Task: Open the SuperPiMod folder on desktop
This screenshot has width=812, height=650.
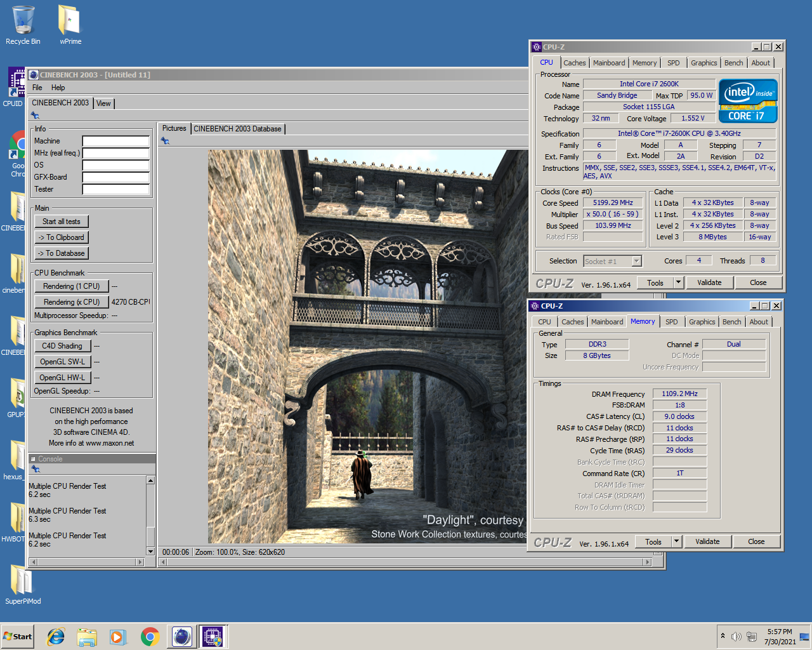Action: pyautogui.click(x=23, y=584)
